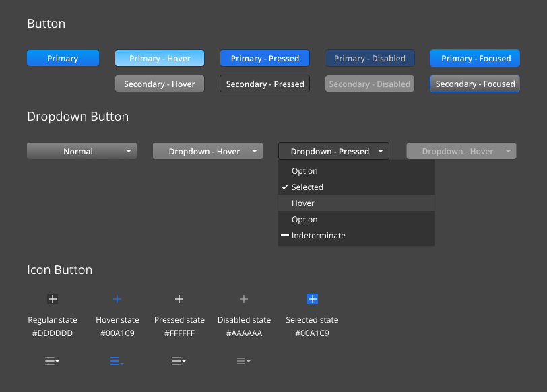The image size is (547, 392).
Task: Select the Hover state plus icon
Action: tap(117, 299)
